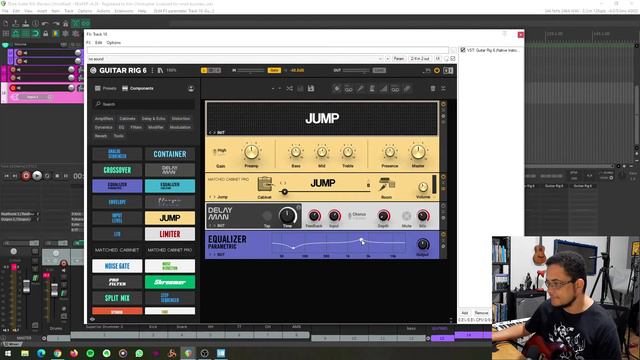Open Jump amp preset dropdown labeled INIT
640x360 pixels.
point(221,133)
